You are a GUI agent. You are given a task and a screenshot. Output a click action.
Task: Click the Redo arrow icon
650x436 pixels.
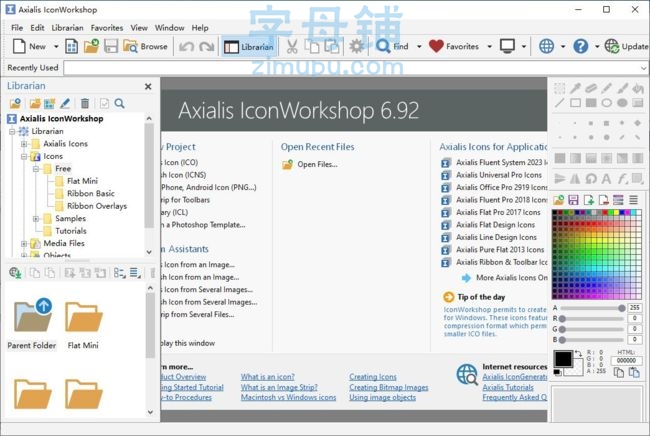click(206, 46)
